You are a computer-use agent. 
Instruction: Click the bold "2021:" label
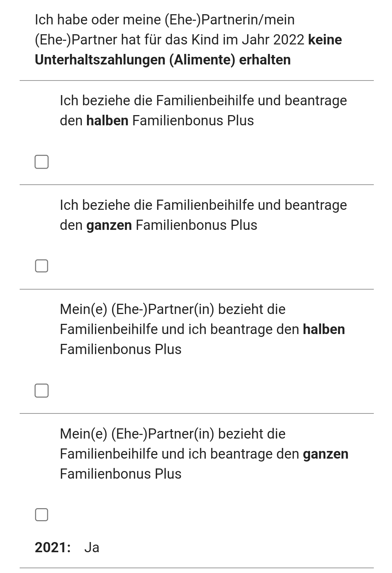[x=53, y=547]
